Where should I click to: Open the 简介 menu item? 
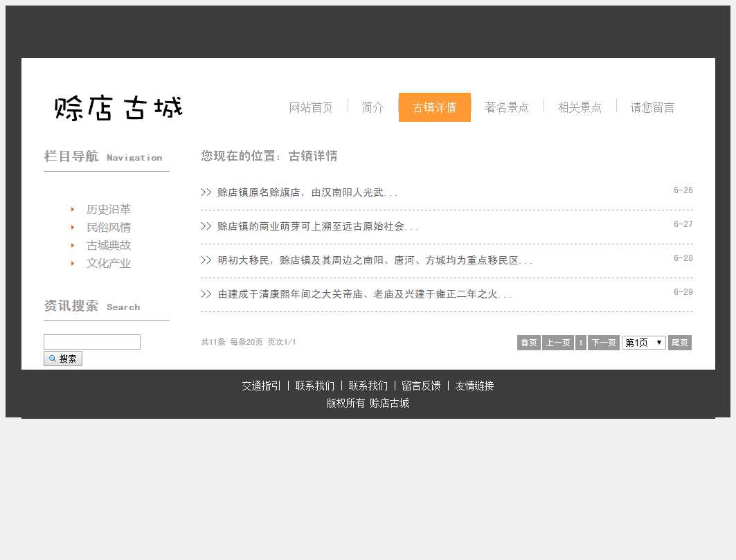(373, 107)
